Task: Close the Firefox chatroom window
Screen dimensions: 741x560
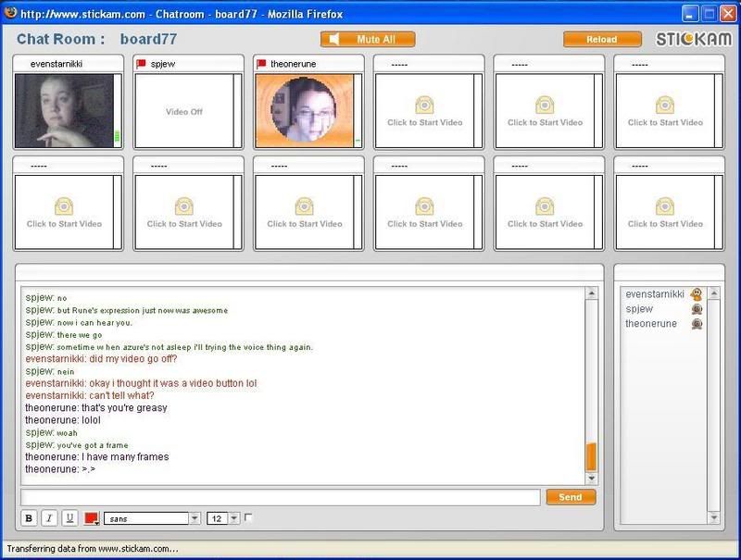Action: 728,14
